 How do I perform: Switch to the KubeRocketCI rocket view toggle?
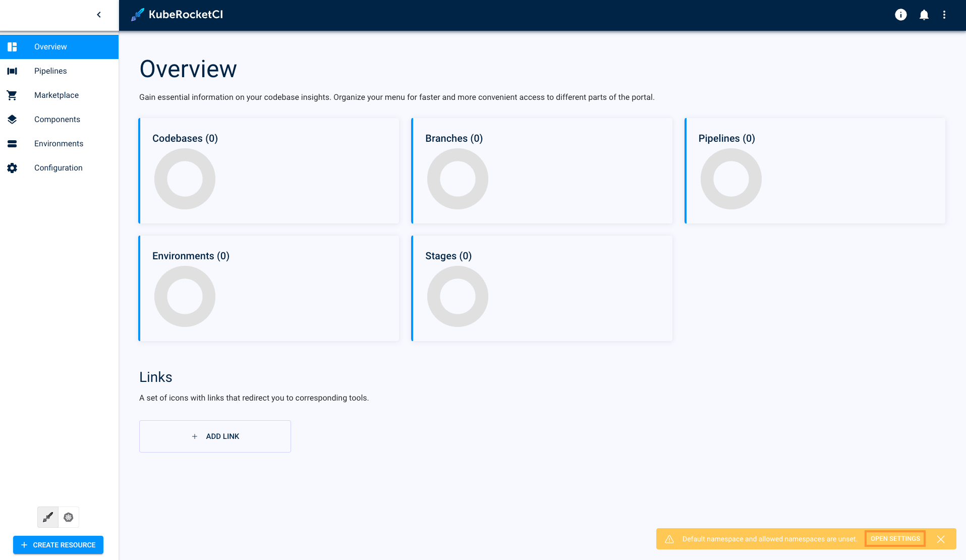tap(48, 517)
